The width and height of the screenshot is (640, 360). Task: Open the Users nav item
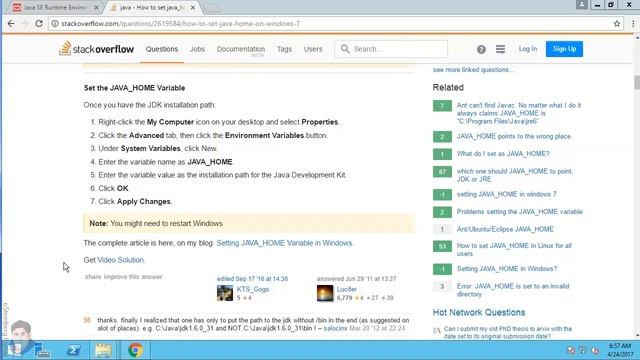coord(313,49)
